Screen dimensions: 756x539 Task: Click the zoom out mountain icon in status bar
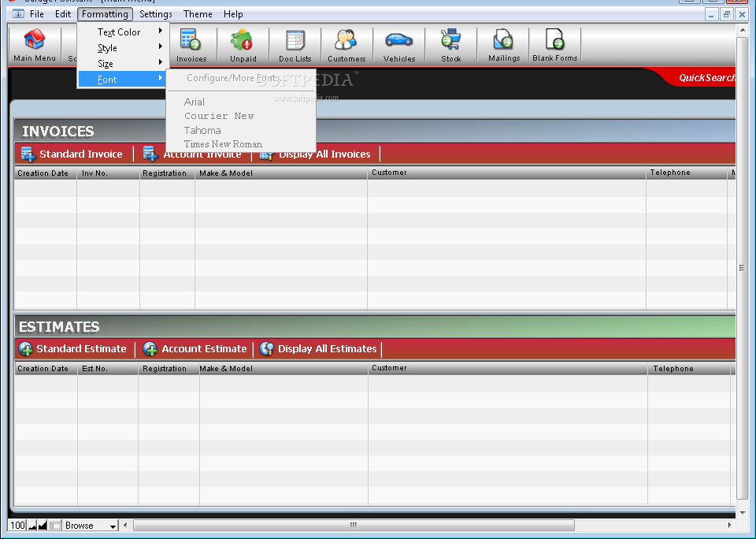32,526
